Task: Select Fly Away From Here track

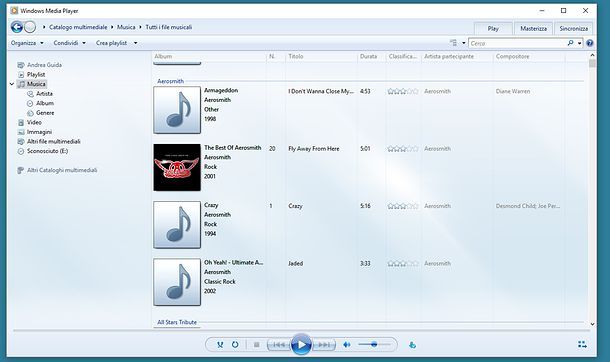Action: (314, 149)
